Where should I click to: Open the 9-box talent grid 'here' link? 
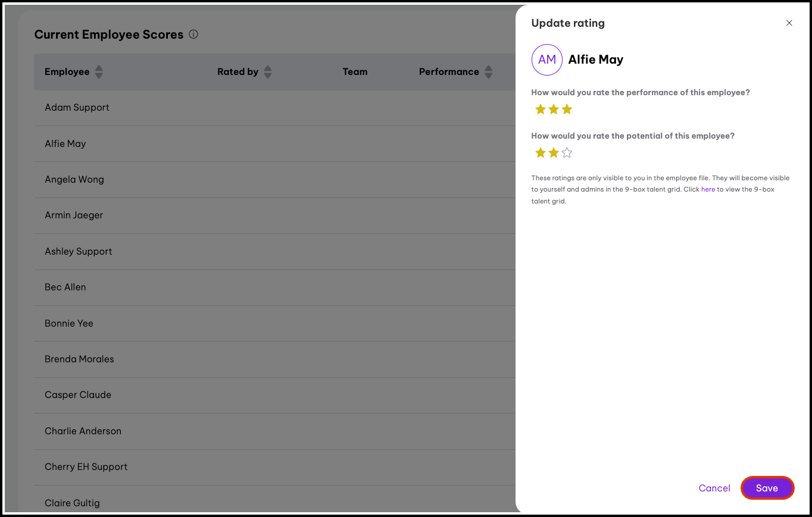708,189
